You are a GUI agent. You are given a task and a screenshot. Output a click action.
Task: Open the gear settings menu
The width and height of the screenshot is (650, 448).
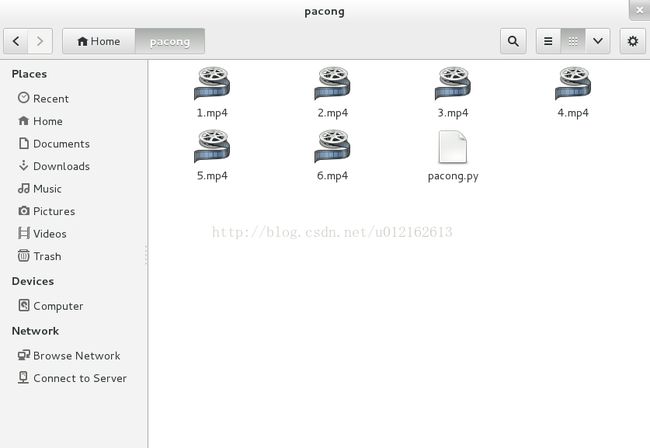633,41
